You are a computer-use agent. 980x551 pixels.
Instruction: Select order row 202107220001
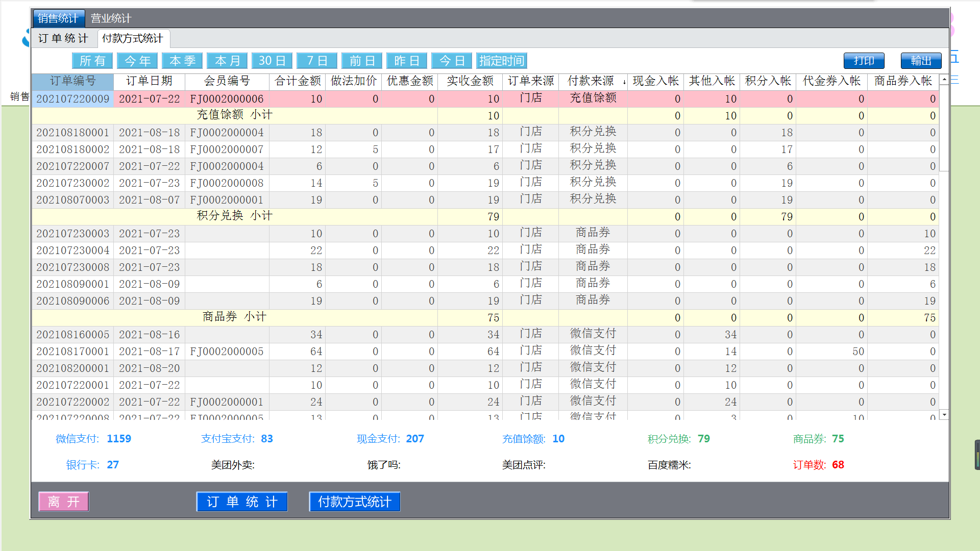[x=485, y=385]
